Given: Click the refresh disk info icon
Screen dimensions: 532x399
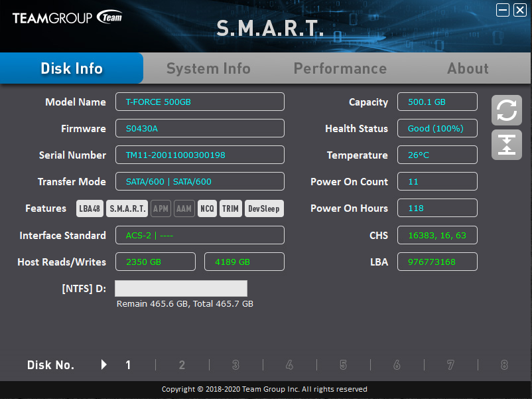Looking at the screenshot, I should [506, 110].
